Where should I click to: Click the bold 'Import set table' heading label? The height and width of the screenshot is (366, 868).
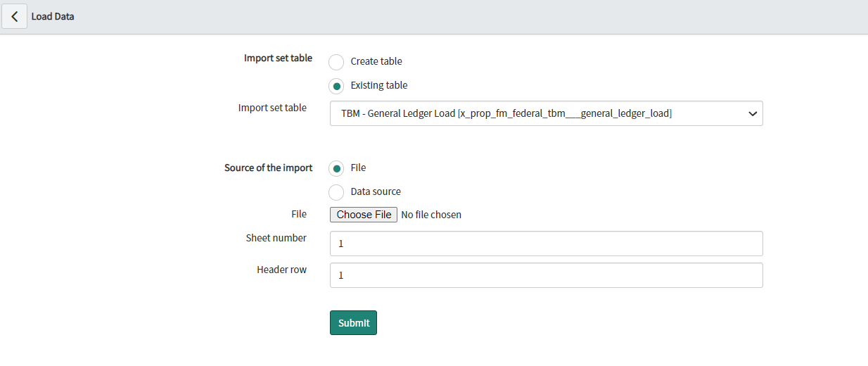point(279,58)
